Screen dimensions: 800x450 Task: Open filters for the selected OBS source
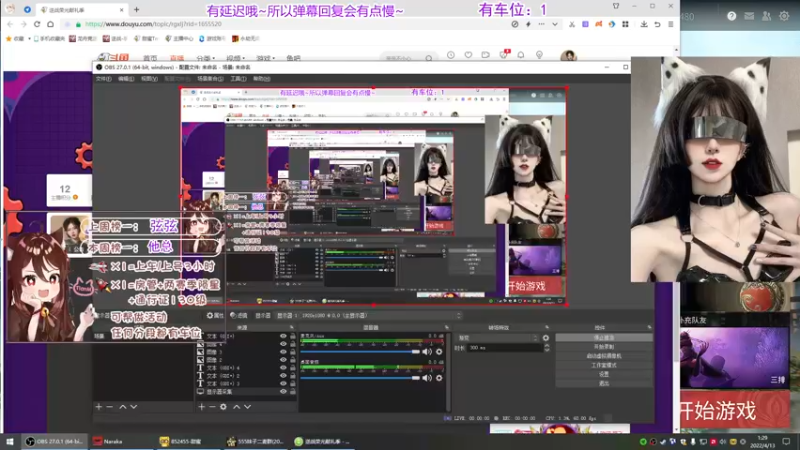pyautogui.click(x=239, y=315)
